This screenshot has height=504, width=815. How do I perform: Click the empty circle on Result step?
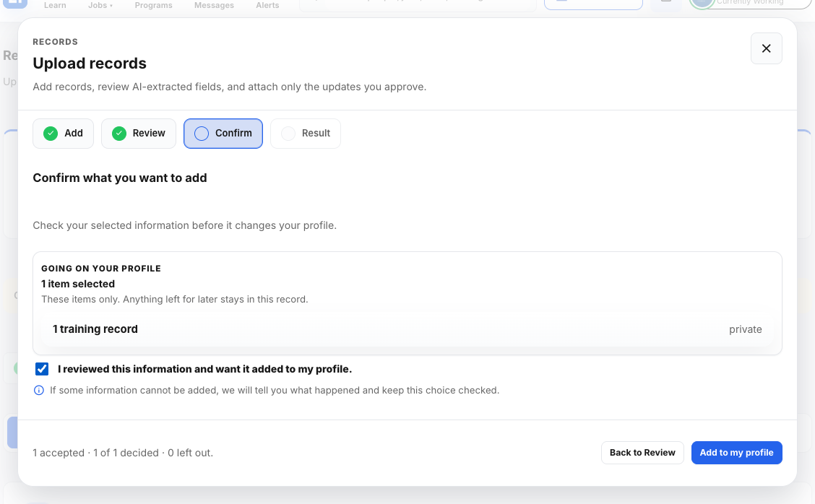pyautogui.click(x=288, y=134)
